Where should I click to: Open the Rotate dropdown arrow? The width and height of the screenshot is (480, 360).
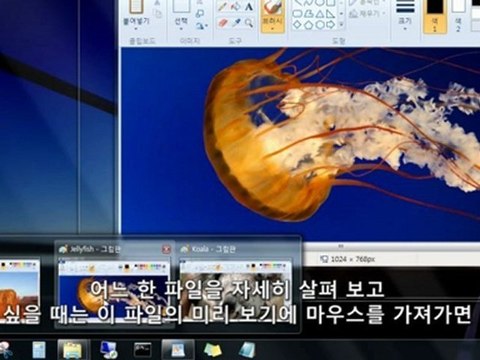click(x=207, y=25)
